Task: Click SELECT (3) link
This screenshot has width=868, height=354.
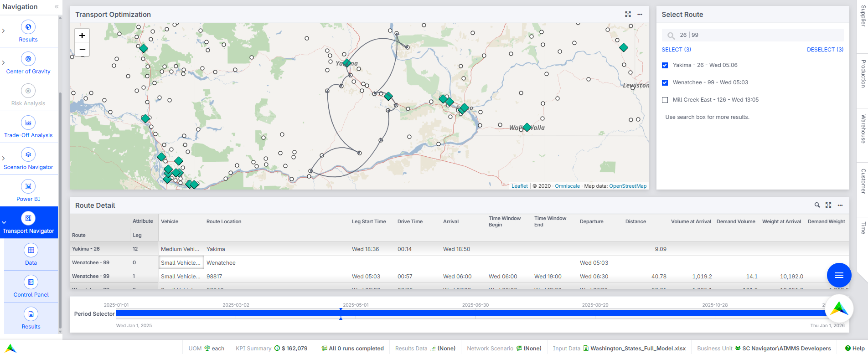Action: [676, 50]
